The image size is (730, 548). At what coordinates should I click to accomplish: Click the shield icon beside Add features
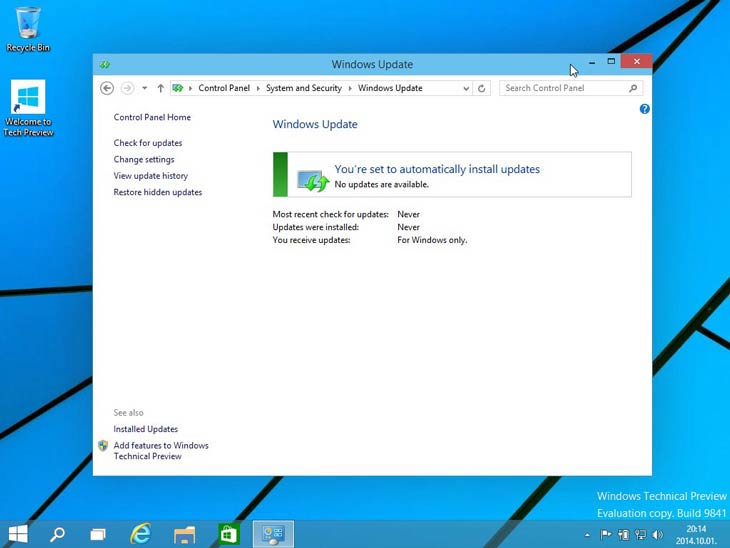pos(103,446)
